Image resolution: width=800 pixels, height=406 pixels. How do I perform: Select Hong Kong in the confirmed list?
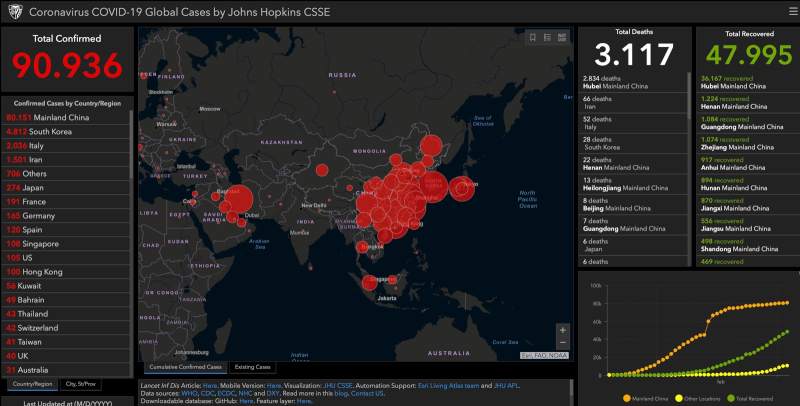[x=66, y=272]
